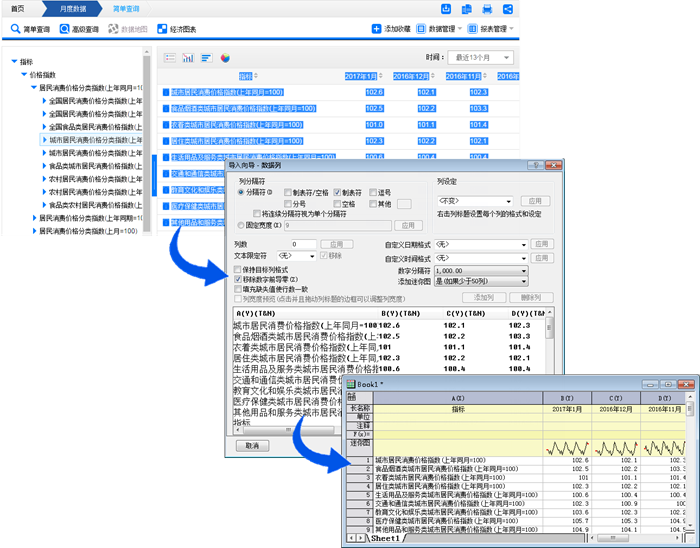This screenshot has height=548, width=700.
Task: Click the export download icon at top right
Action: tap(446, 9)
